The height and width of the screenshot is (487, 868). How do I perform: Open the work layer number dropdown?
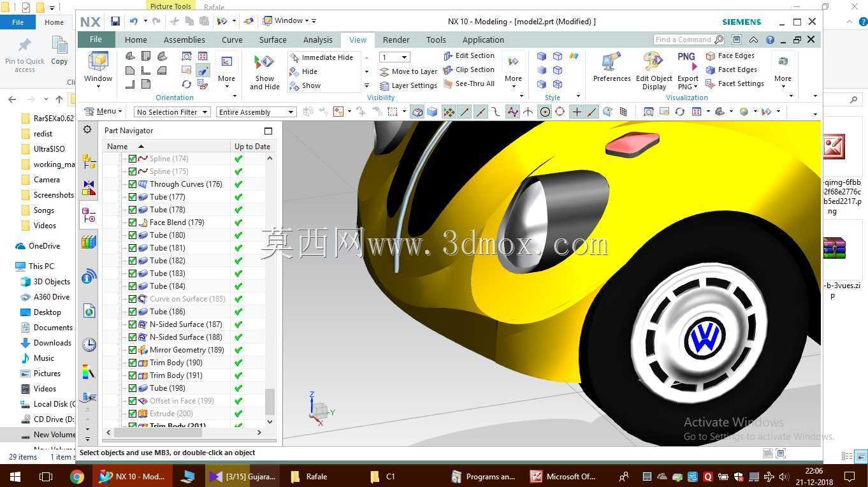(x=394, y=57)
